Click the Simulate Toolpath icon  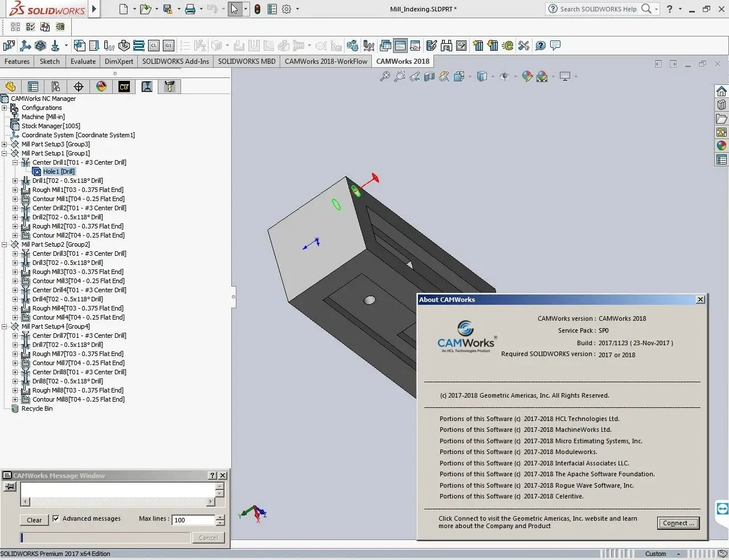[124, 46]
